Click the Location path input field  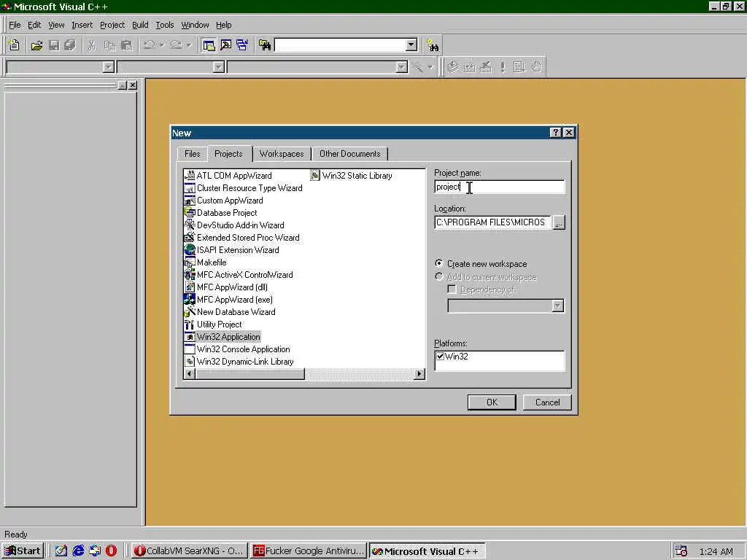[492, 222]
